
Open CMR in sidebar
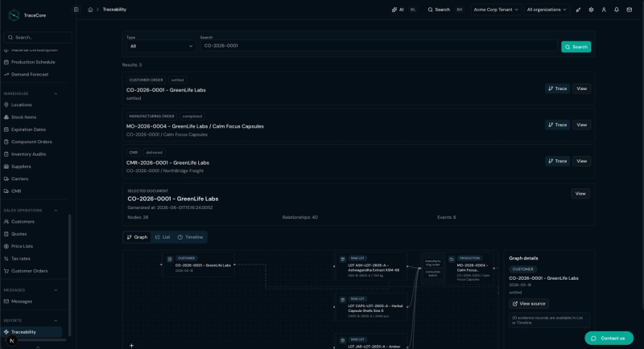click(16, 191)
